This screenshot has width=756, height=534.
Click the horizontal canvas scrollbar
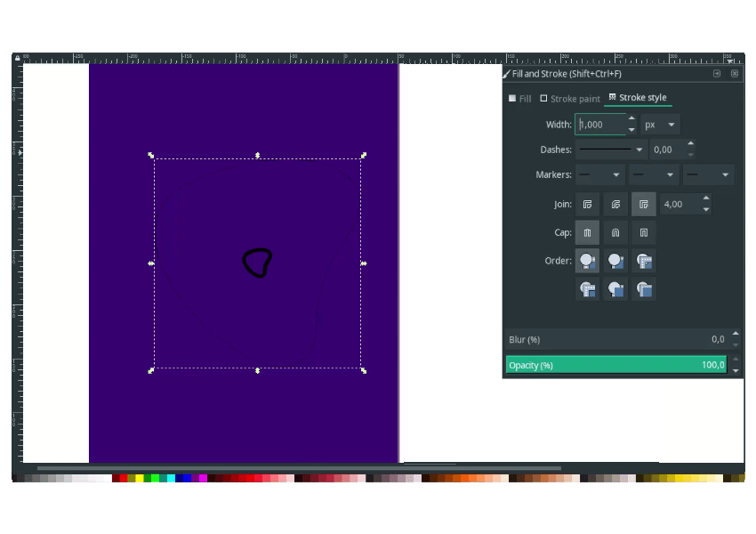299,468
